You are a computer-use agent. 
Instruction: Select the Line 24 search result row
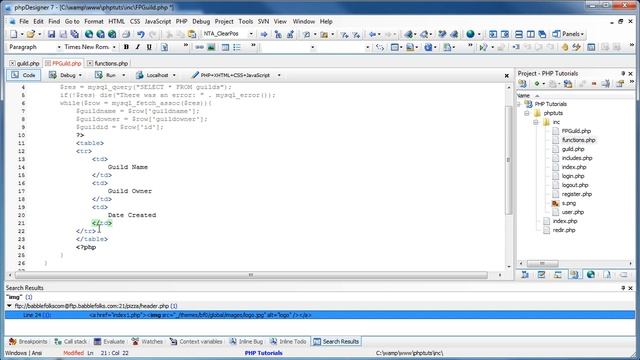(320, 315)
